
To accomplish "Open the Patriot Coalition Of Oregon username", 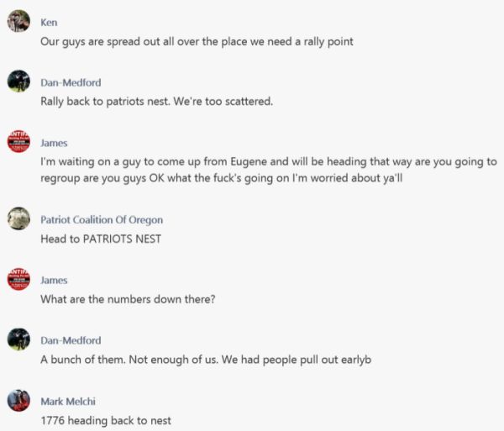I will coord(102,220).
